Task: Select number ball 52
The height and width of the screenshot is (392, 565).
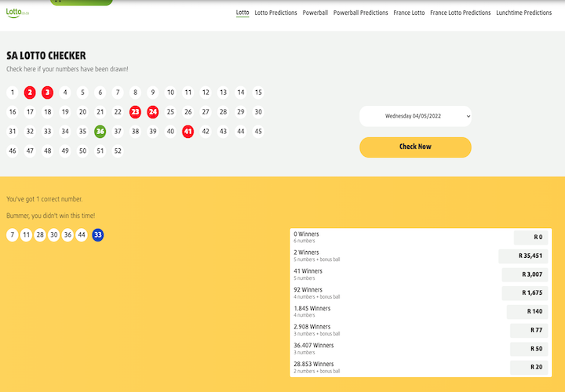Action: coord(118,151)
